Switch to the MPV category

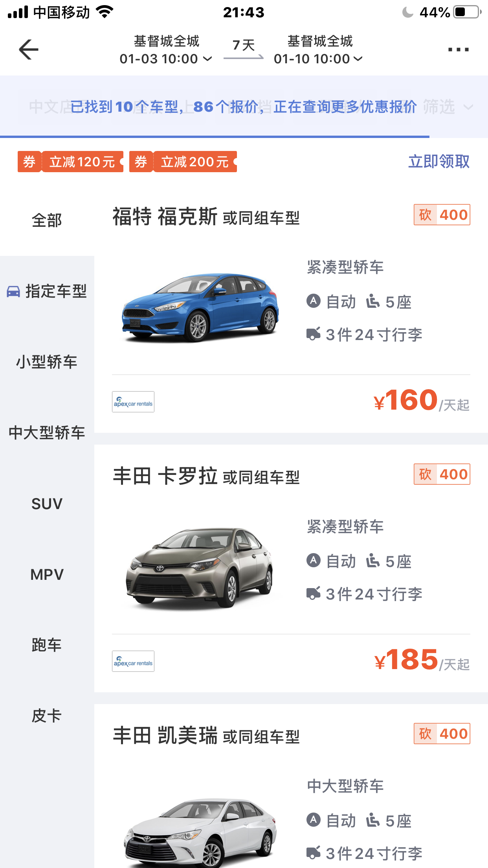click(47, 574)
